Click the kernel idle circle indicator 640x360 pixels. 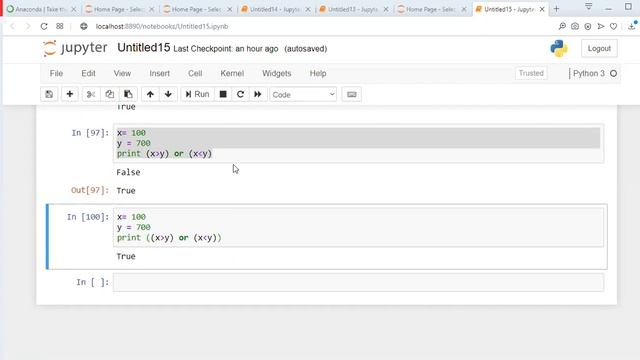613,73
